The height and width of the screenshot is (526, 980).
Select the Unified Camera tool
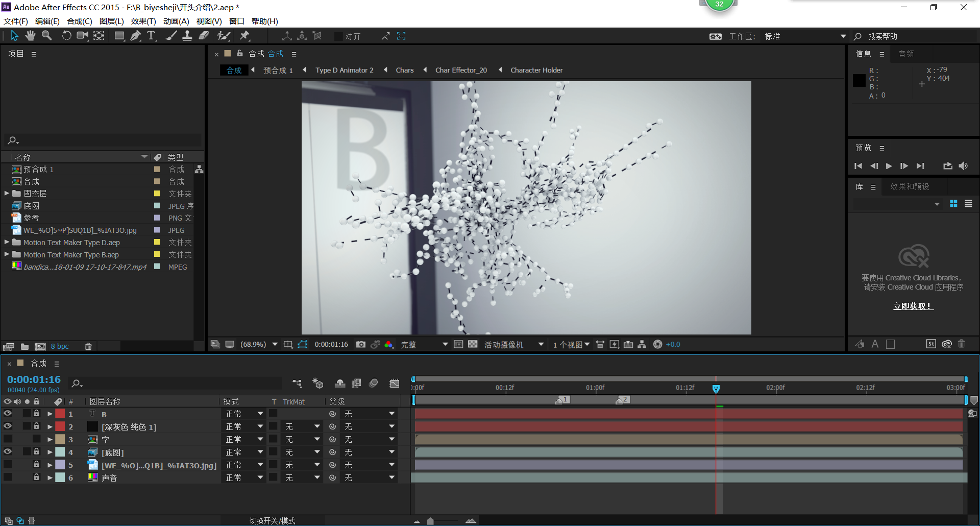(82, 36)
